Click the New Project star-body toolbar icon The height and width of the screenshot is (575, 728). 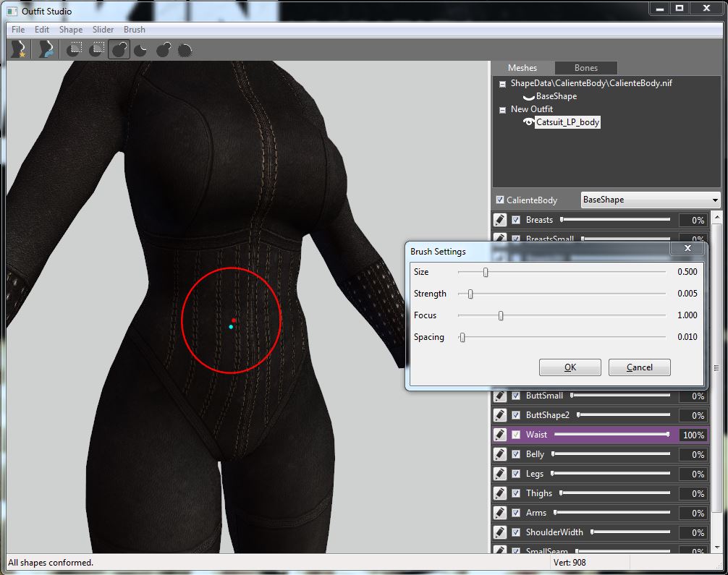[18, 49]
